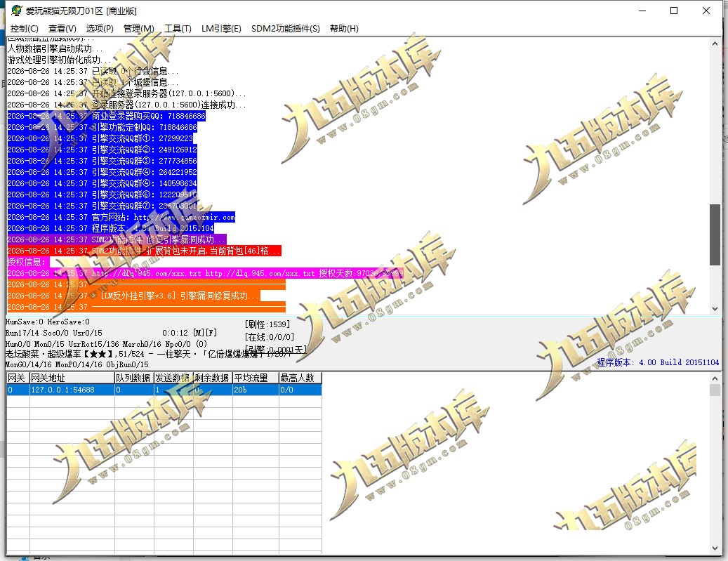Click the 剩余数据 column header
This screenshot has width=728, height=561.
click(x=213, y=378)
